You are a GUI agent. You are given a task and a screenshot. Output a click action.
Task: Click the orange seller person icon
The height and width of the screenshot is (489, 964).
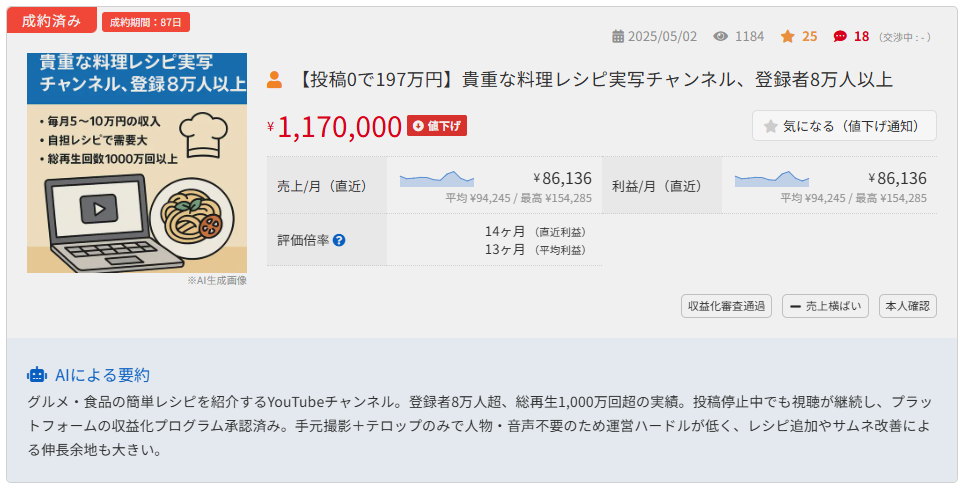[x=274, y=80]
